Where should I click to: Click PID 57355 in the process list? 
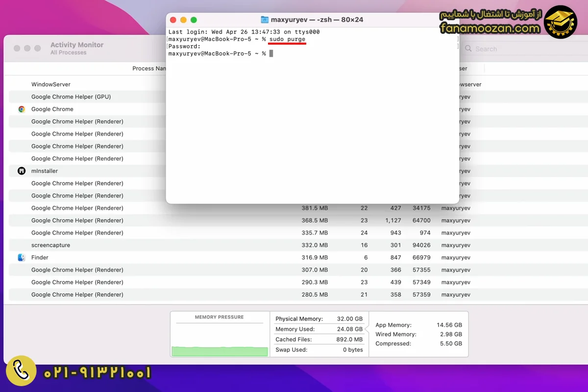coord(421,270)
